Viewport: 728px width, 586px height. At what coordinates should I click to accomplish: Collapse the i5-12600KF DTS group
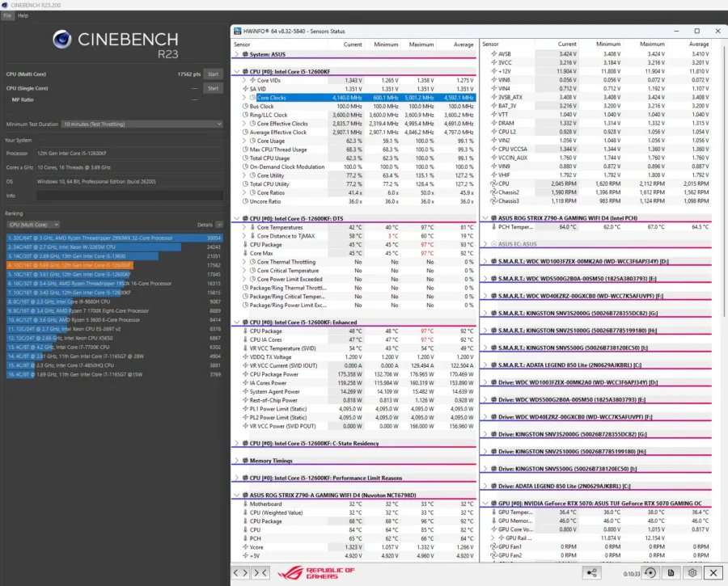(237, 218)
